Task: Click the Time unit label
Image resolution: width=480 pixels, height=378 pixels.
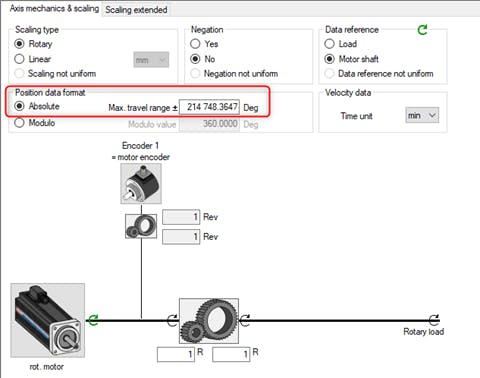Action: tap(356, 116)
